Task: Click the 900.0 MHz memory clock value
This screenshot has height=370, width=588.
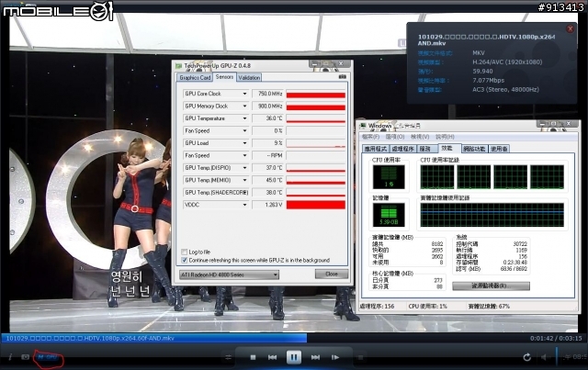Action: coord(268,107)
